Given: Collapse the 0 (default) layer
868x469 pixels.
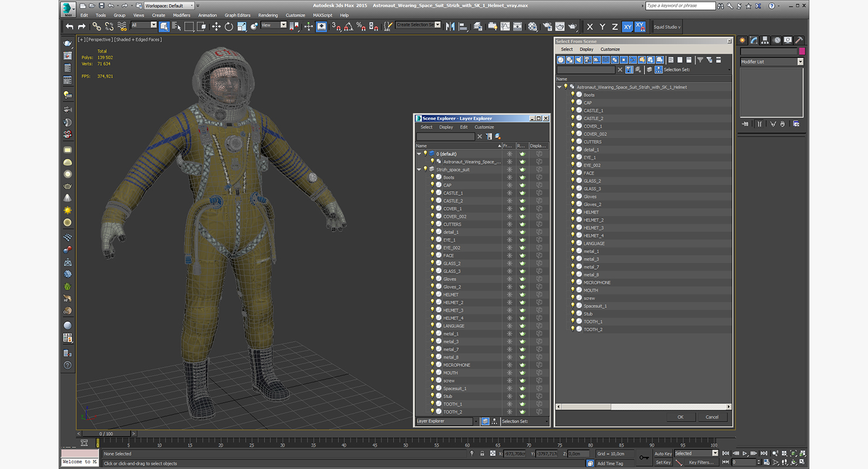Looking at the screenshot, I should [419, 154].
